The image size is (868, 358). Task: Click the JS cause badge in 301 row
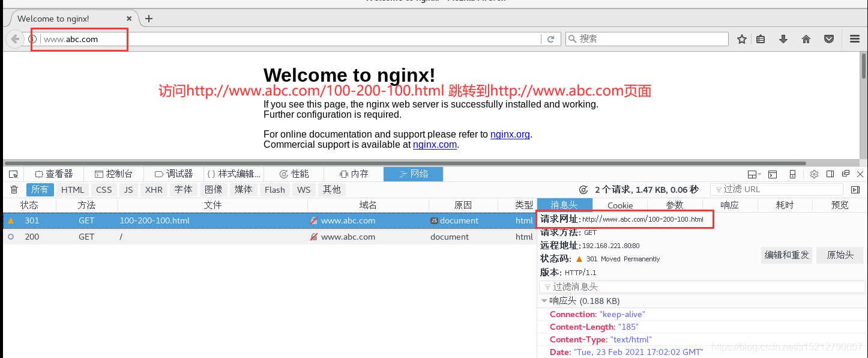tap(434, 220)
